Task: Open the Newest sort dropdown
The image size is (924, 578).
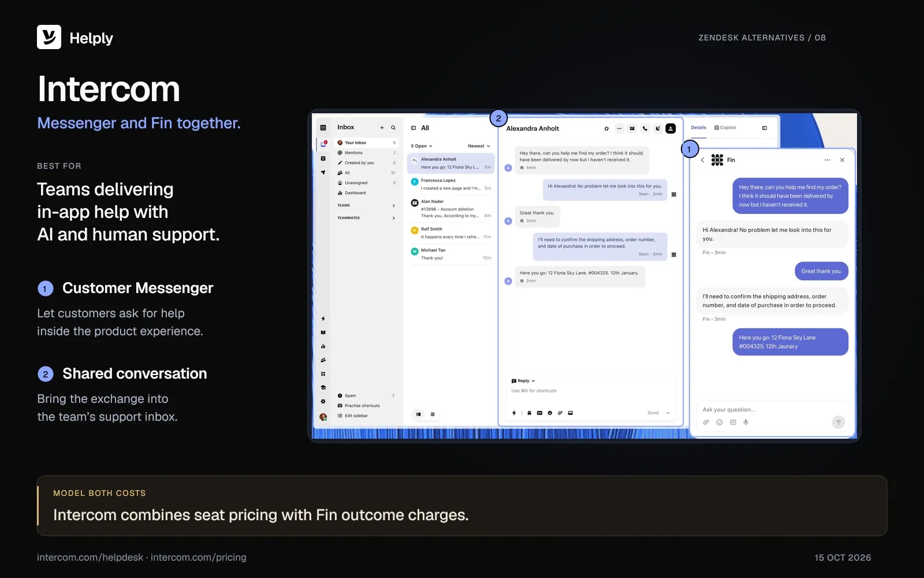Action: click(479, 146)
